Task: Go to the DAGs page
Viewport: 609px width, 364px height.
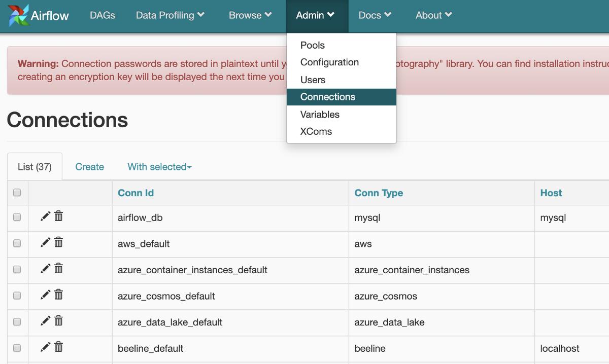Action: (103, 15)
